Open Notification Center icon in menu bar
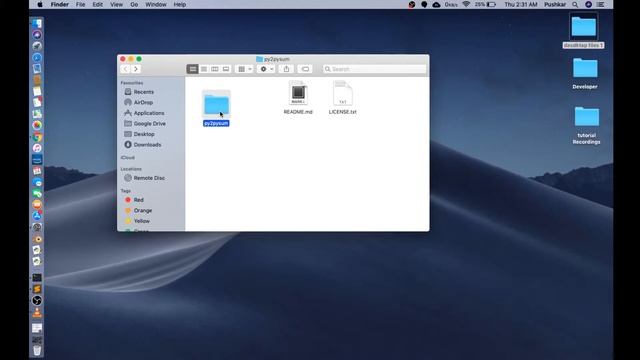 pos(601,4)
